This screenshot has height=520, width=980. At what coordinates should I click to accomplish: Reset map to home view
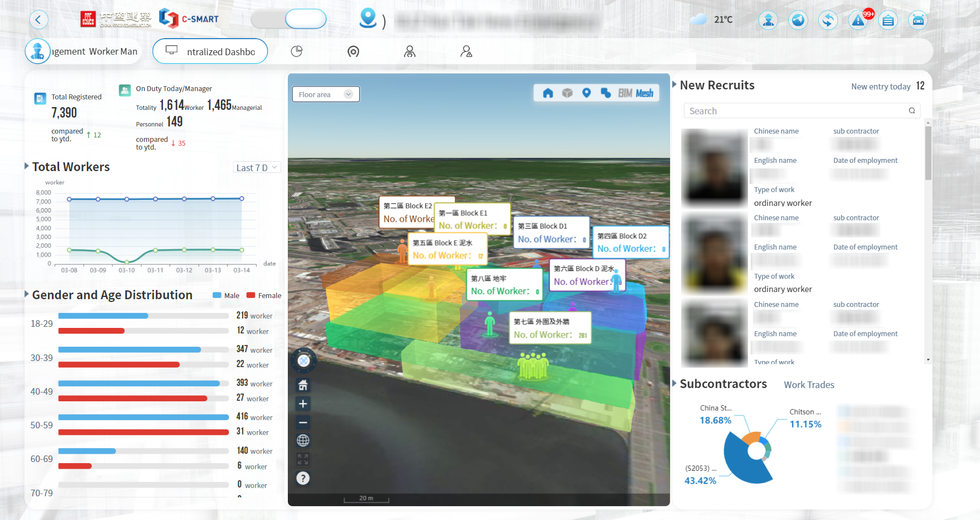click(303, 385)
